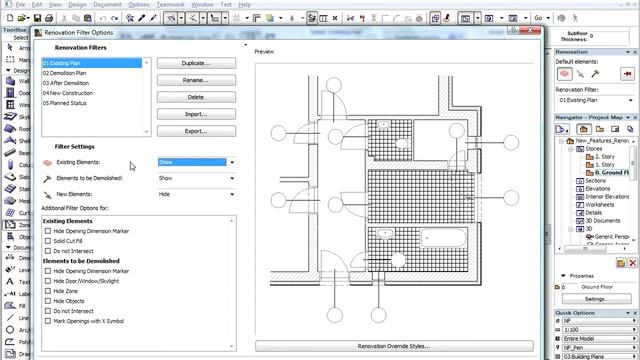Image resolution: width=640 pixels, height=360 pixels.
Task: Toggle the Hide Objects checkbox
Action: 48,301
